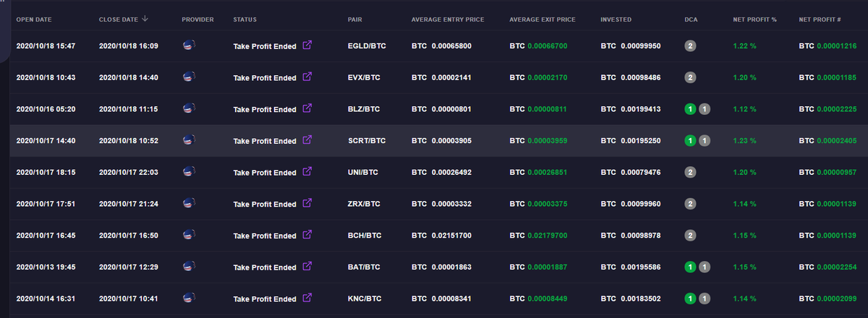Click green DCA badge 1 in BLZ/BTC row
Viewport: 868px width, 318px height.
coord(691,109)
